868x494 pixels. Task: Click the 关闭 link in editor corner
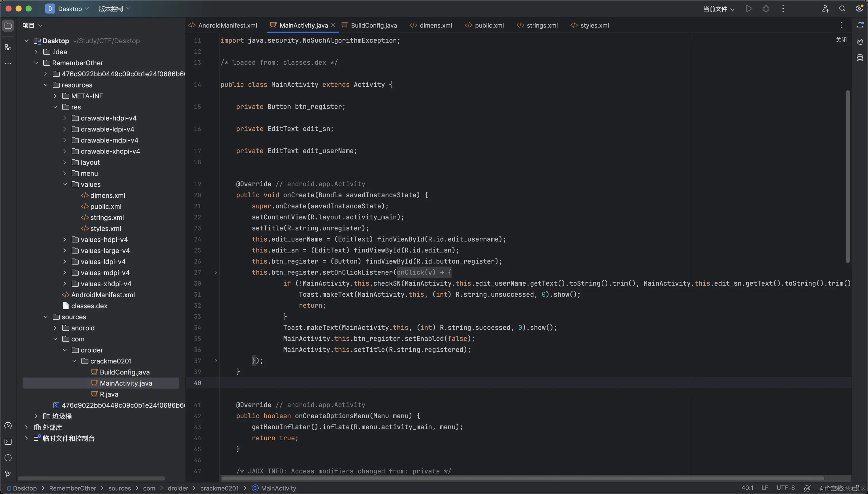click(x=841, y=40)
